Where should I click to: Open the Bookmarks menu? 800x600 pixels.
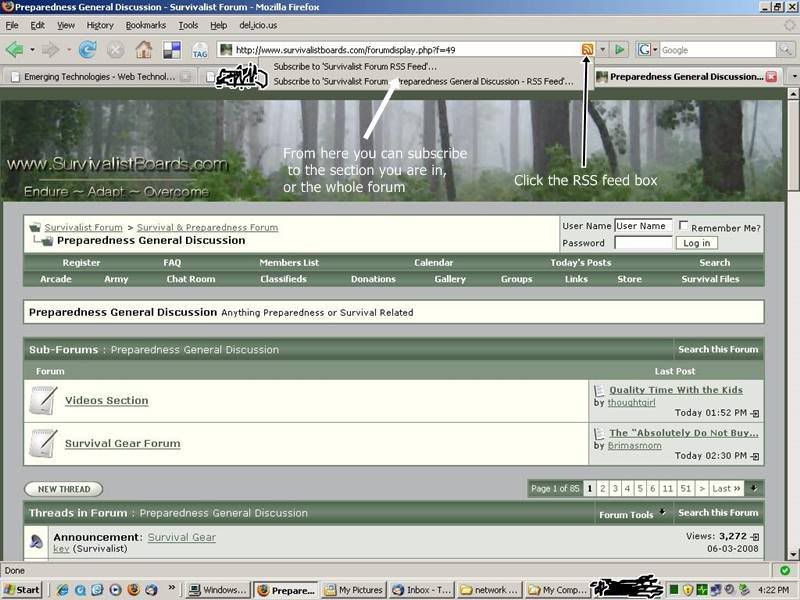click(146, 25)
